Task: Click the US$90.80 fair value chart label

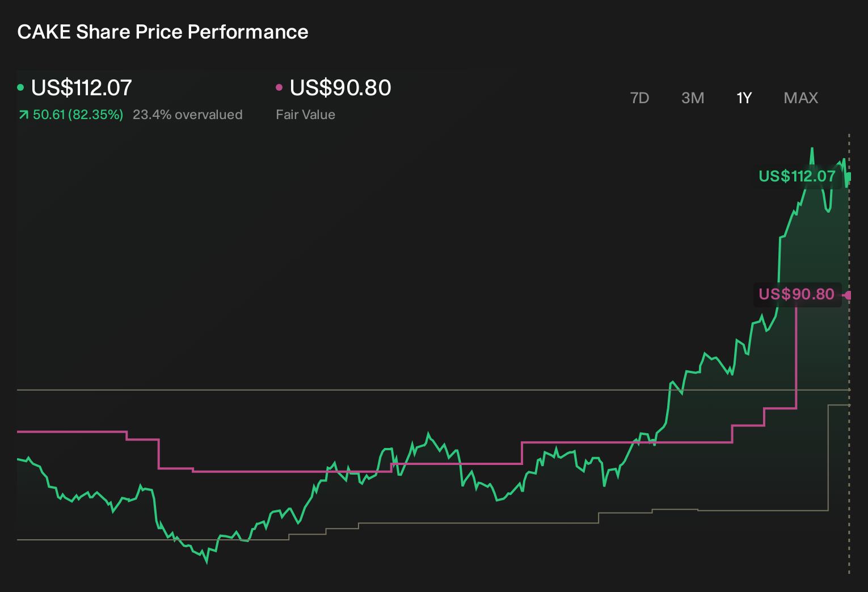Action: (x=797, y=294)
